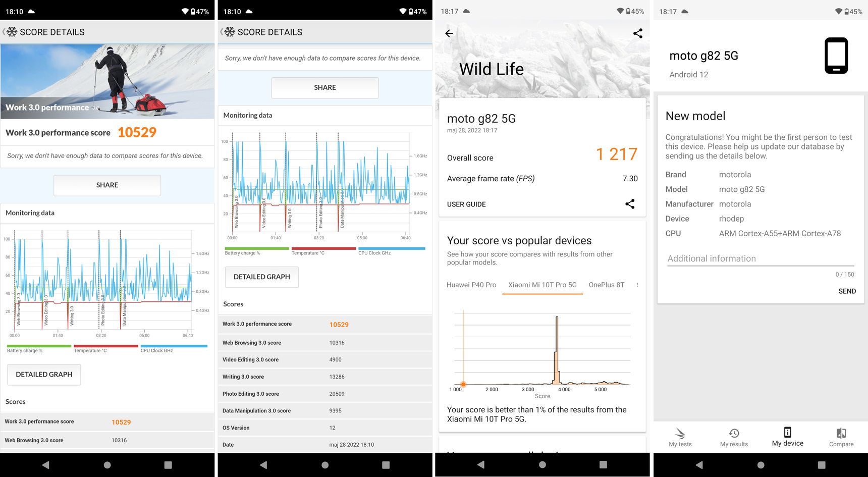Open My tests tab icon
868x477 pixels.
[680, 433]
